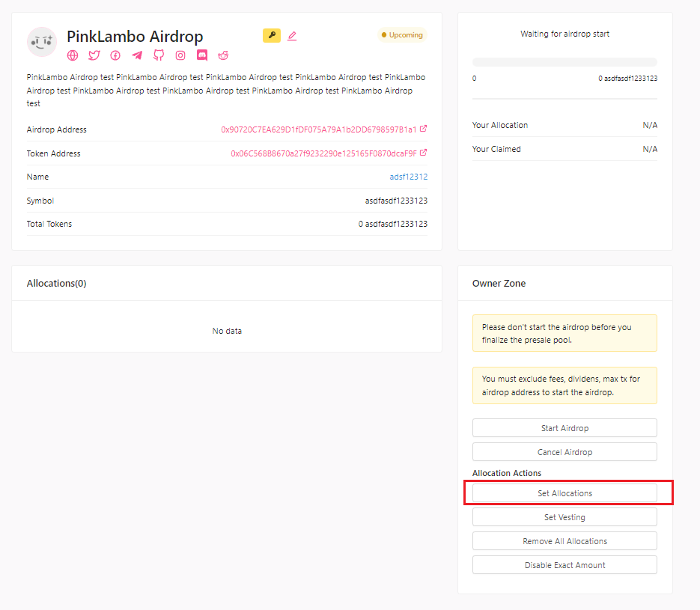This screenshot has width=700, height=610.
Task: Open the website globe icon
Action: [73, 55]
